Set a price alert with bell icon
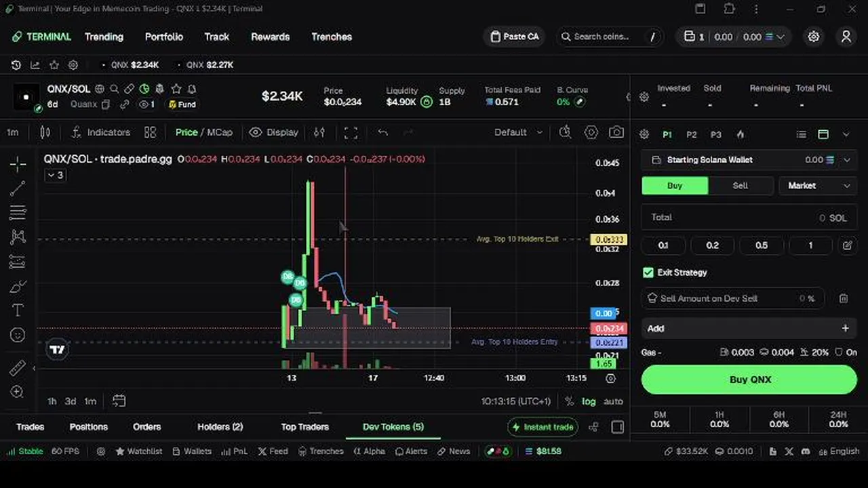This screenshot has width=868, height=488. (x=192, y=89)
